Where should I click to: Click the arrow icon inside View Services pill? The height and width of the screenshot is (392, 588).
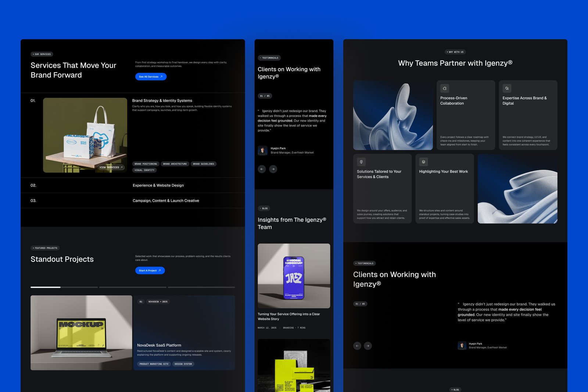121,167
